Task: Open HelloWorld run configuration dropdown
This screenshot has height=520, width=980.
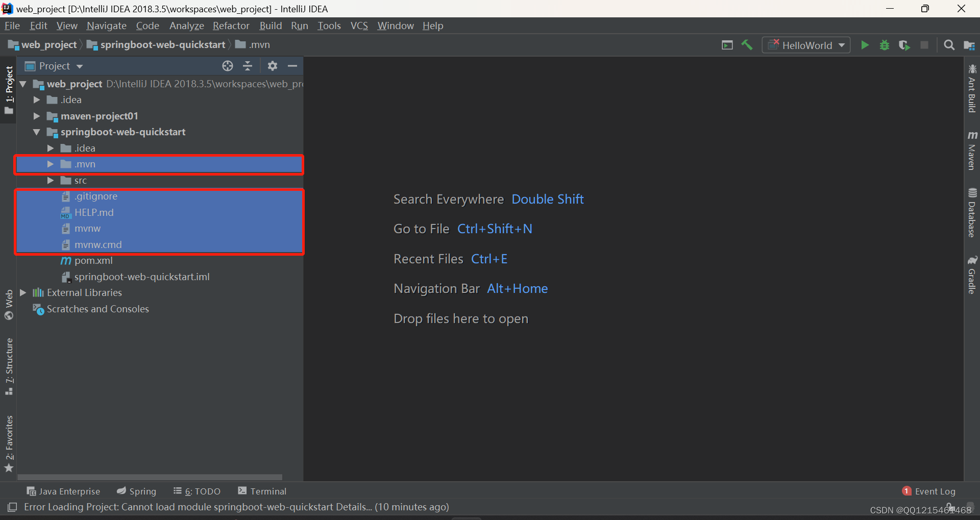Action: 806,45
